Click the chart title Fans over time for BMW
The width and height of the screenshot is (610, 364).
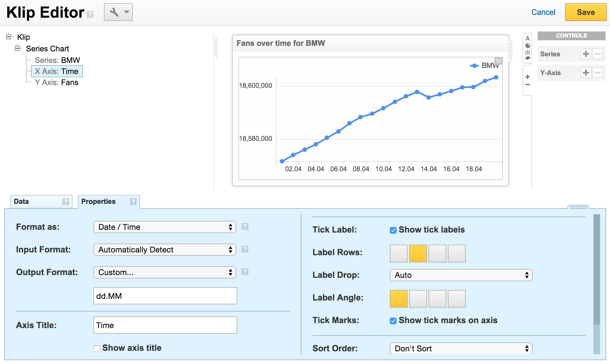click(281, 43)
